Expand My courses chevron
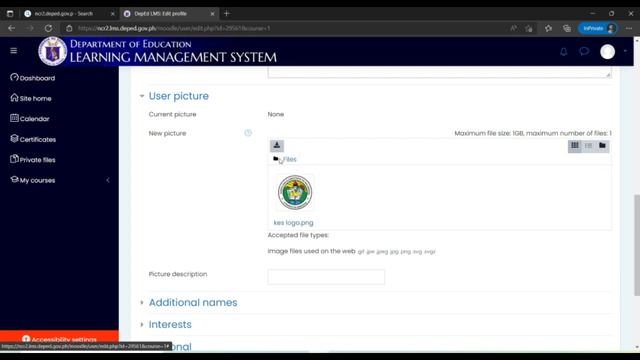 click(108, 180)
